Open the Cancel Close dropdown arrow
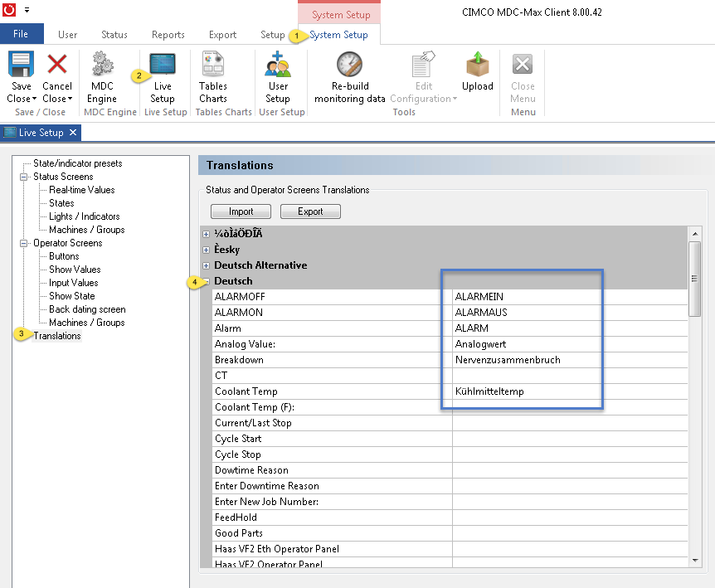 [x=71, y=99]
